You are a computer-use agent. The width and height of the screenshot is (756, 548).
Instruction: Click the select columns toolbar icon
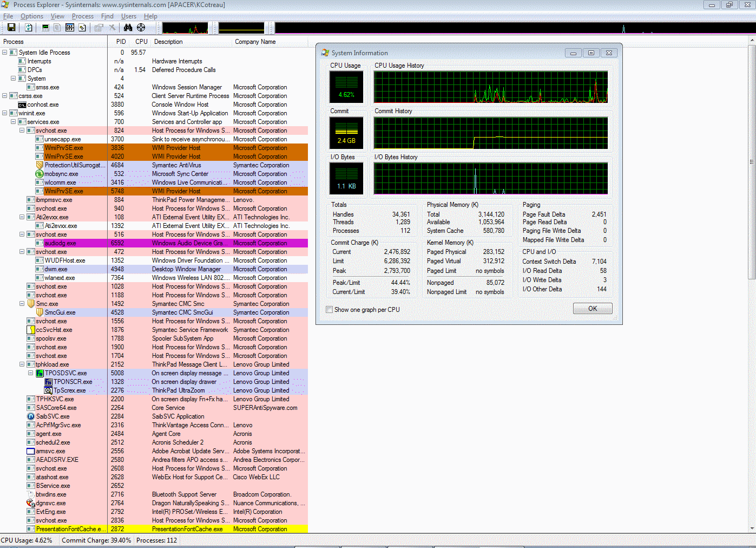(70, 27)
